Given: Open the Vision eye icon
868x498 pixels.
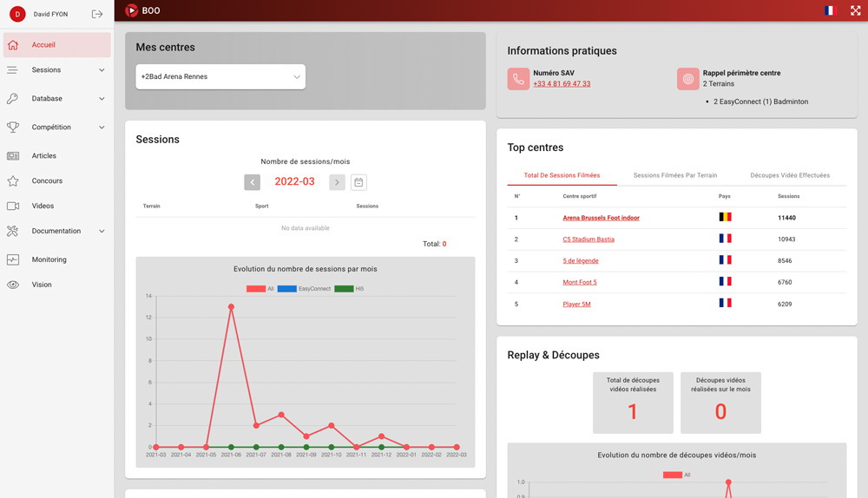Looking at the screenshot, I should [13, 285].
